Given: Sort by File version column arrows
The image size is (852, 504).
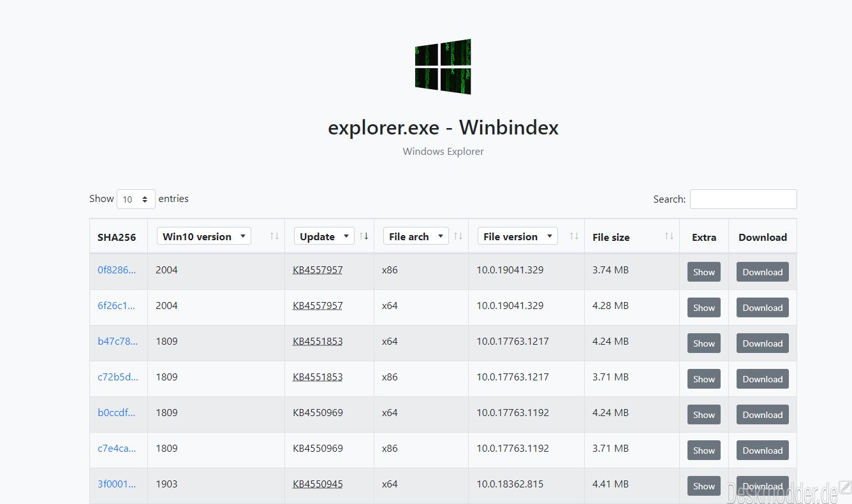Looking at the screenshot, I should coord(574,236).
